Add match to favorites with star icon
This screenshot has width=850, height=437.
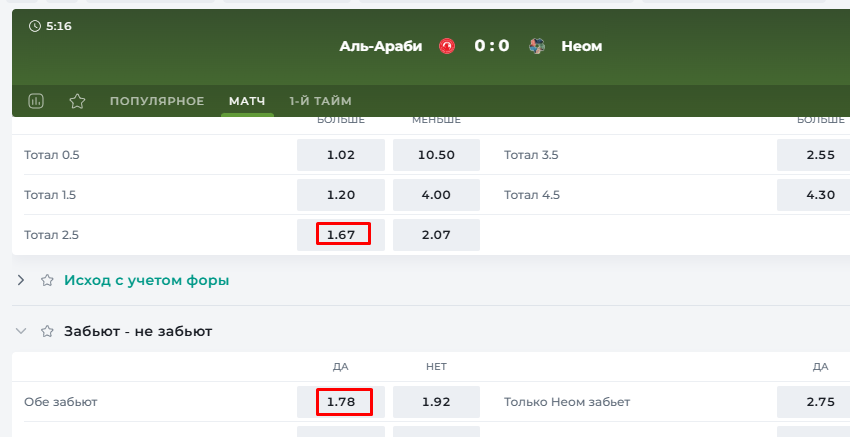click(x=78, y=101)
